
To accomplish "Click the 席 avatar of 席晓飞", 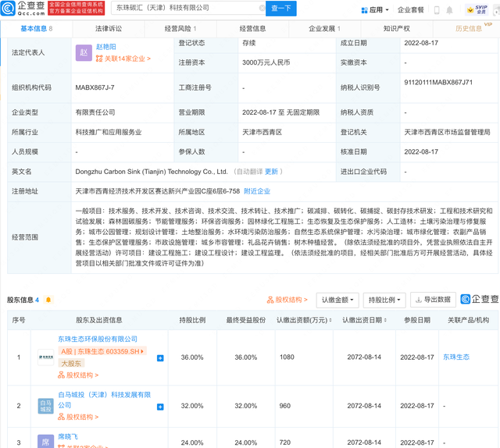I will [45, 441].
